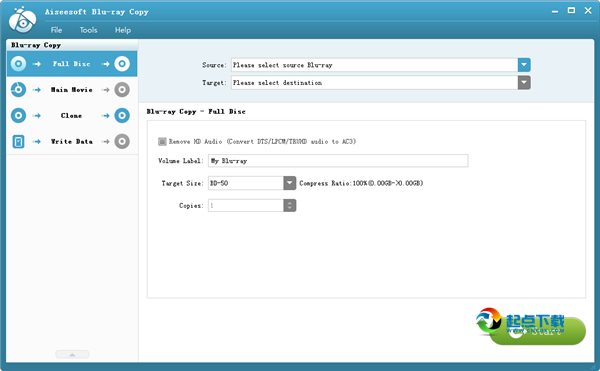600x371 pixels.
Task: Click the gray target disc icon in Write Data row
Action: 122,142
